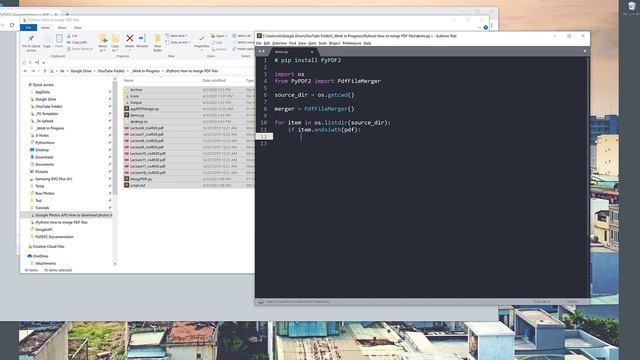Click the Name column header
640x360 pixels.
(x=129, y=80)
